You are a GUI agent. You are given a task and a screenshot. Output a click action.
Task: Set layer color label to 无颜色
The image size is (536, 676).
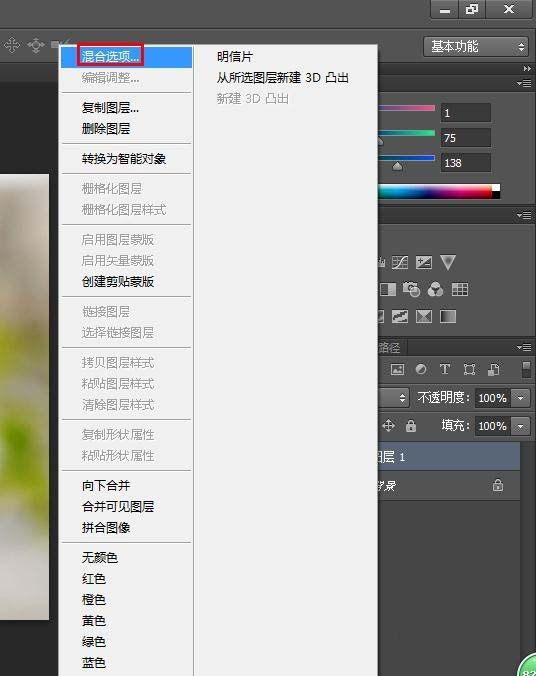126,558
